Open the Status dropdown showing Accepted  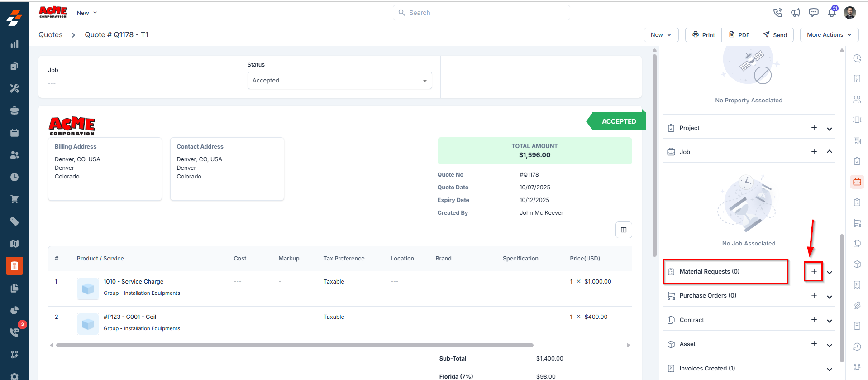coord(339,81)
